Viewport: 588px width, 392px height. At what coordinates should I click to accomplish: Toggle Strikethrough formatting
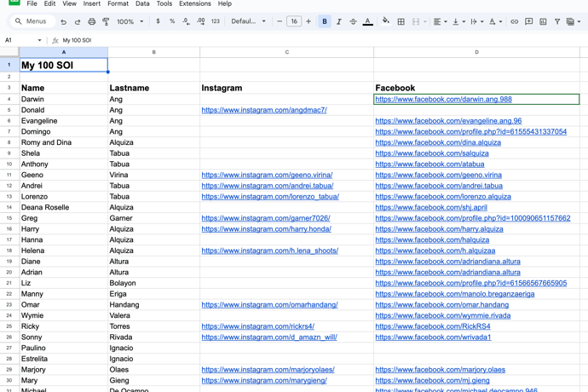click(353, 22)
